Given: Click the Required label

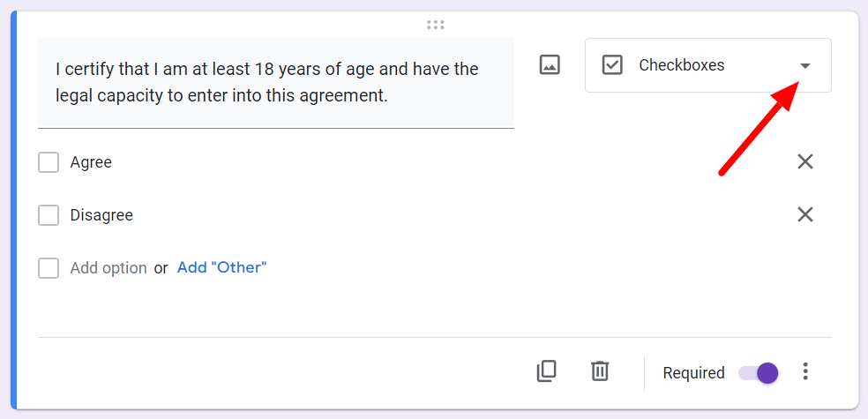Looking at the screenshot, I should [x=693, y=373].
